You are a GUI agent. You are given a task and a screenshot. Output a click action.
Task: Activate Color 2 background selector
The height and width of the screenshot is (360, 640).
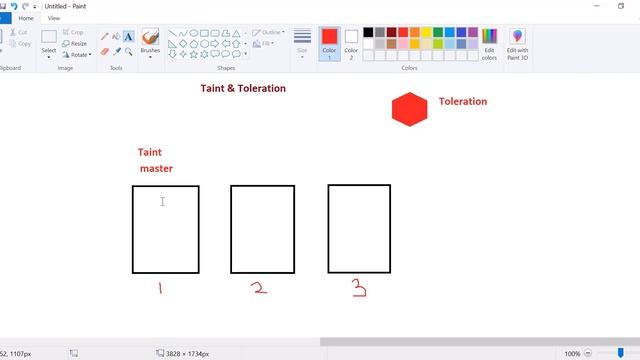tap(351, 44)
